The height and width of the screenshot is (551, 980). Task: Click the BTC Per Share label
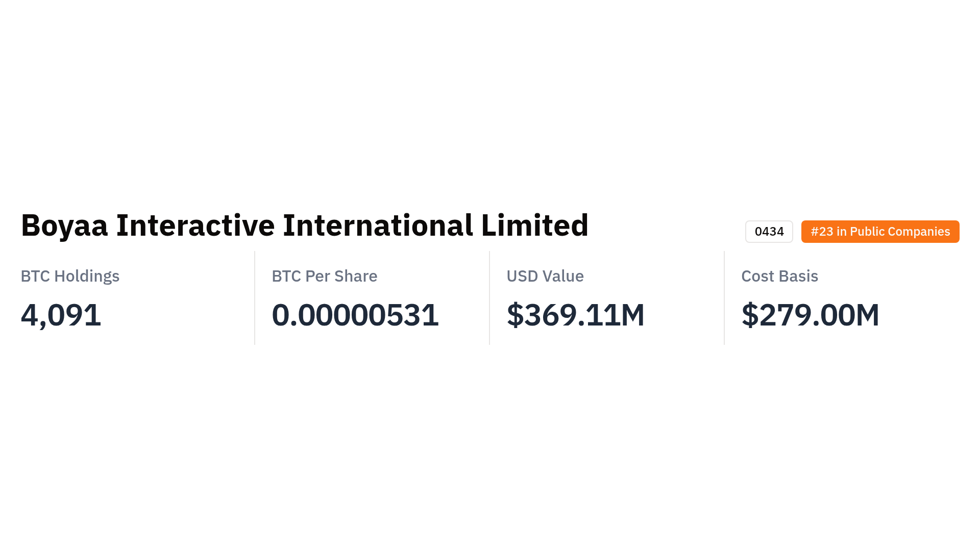coord(324,276)
